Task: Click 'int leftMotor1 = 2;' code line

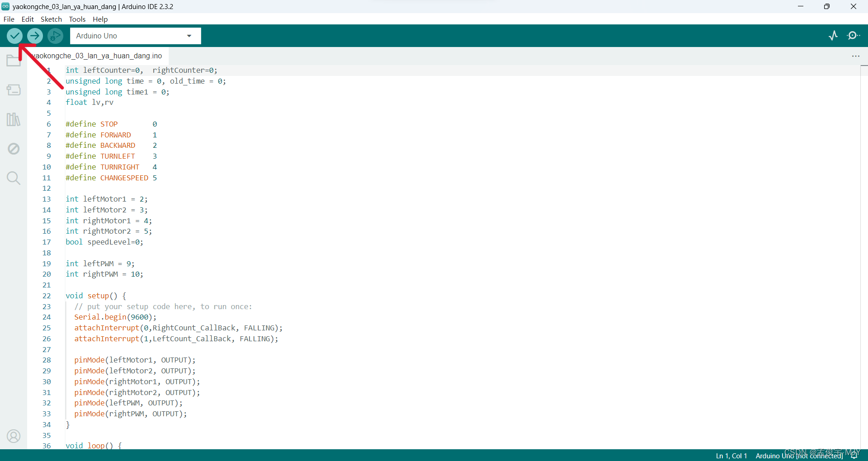Action: tap(107, 199)
